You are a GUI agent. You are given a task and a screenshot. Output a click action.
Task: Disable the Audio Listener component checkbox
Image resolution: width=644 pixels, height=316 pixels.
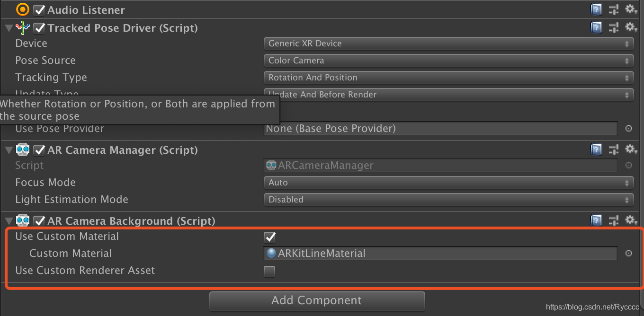tap(39, 10)
